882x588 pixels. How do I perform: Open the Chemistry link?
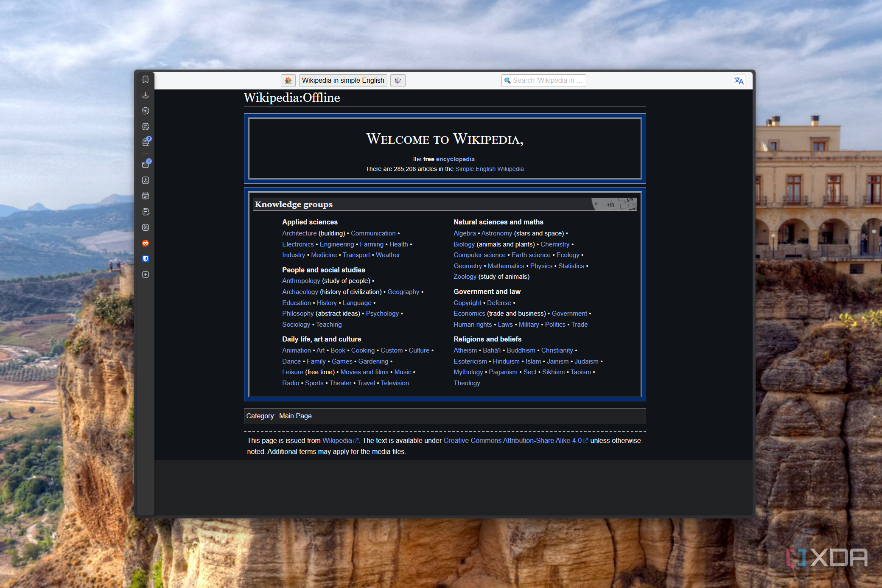[555, 244]
